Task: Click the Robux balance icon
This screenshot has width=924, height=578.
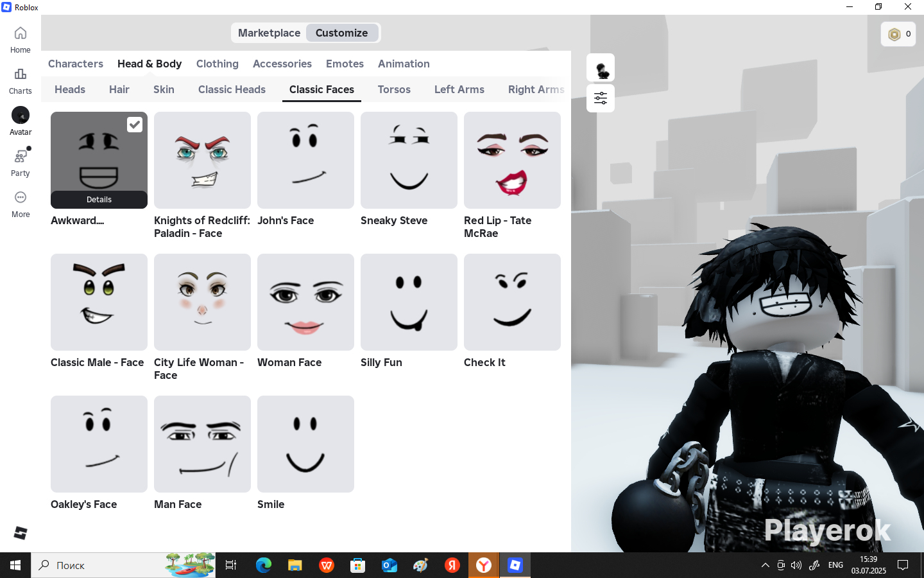Action: pos(894,35)
